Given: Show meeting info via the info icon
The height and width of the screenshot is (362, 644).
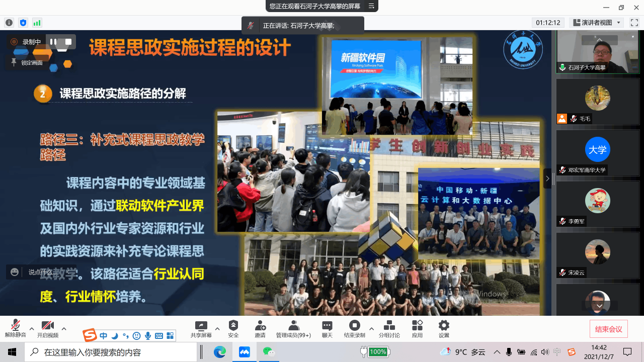Looking at the screenshot, I should point(9,23).
